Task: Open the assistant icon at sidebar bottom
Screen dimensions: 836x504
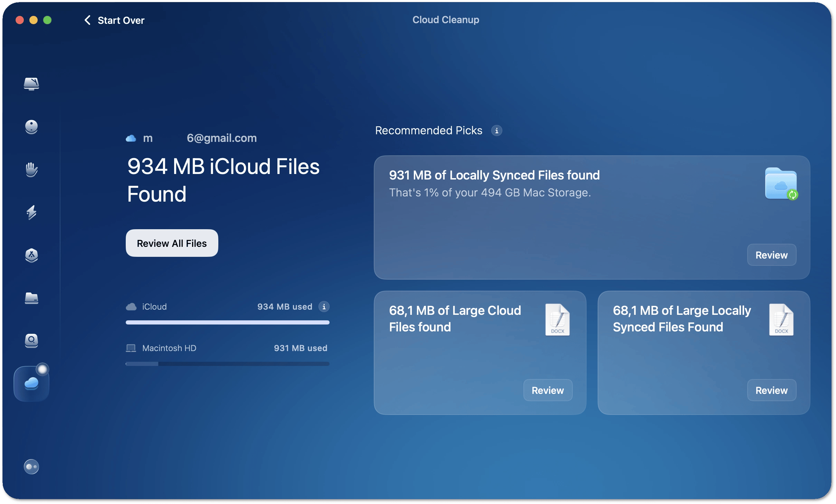Action: point(31,467)
